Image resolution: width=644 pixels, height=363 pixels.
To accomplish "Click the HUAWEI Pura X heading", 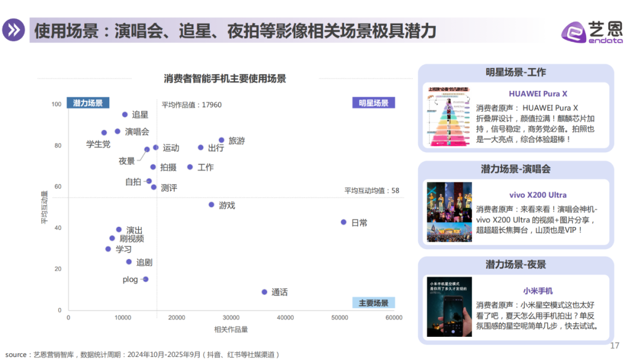I will coord(538,94).
